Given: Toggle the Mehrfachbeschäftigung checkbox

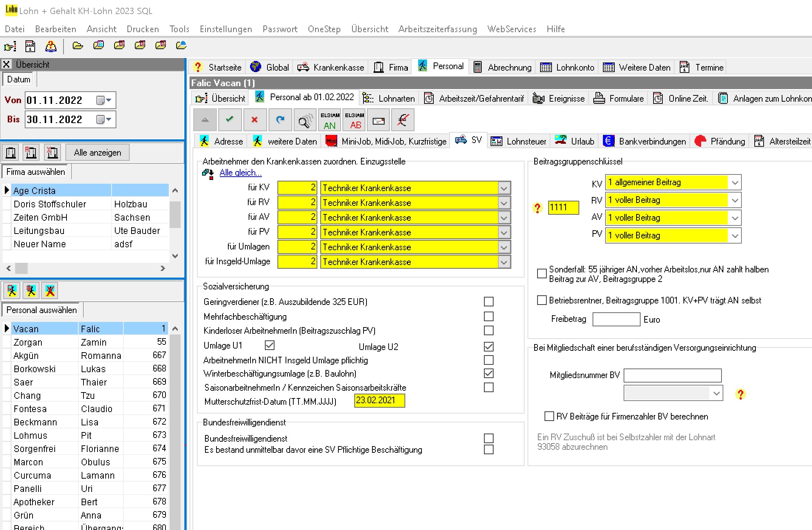Looking at the screenshot, I should [x=489, y=316].
